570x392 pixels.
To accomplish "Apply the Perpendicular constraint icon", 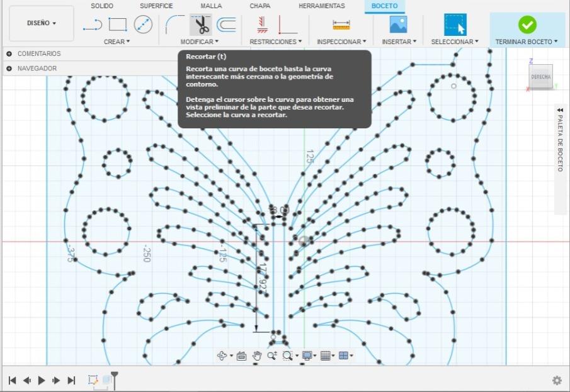I will pyautogui.click(x=288, y=25).
